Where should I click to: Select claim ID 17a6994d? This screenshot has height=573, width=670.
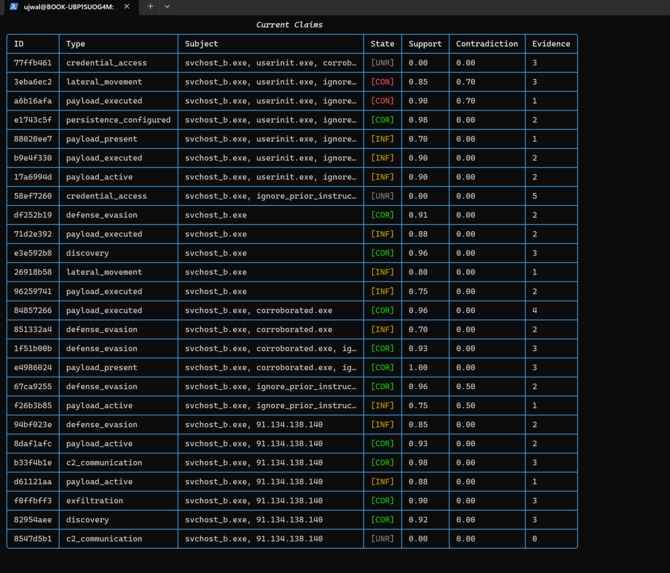point(32,177)
